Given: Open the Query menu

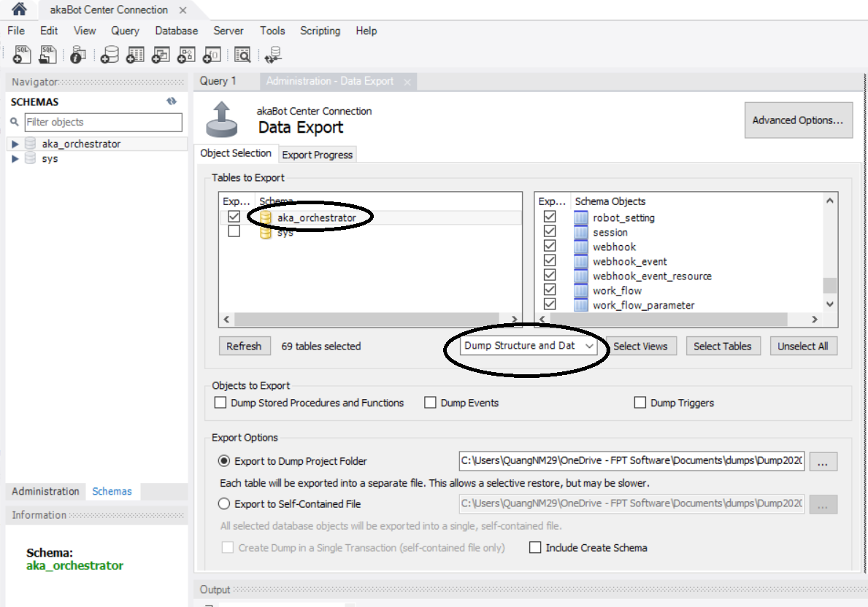Looking at the screenshot, I should click(125, 31).
